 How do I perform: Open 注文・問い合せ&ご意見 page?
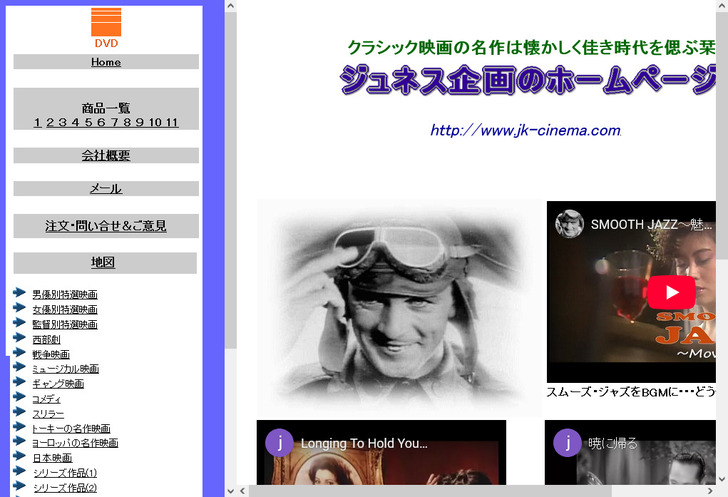tap(106, 226)
